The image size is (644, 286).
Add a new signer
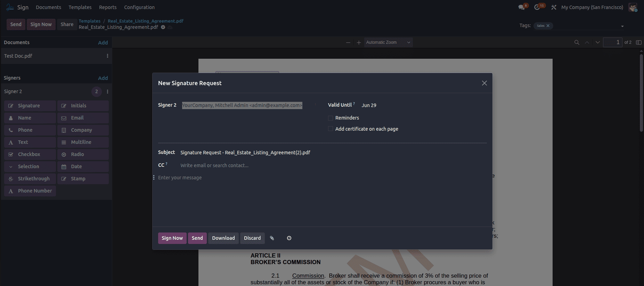103,78
